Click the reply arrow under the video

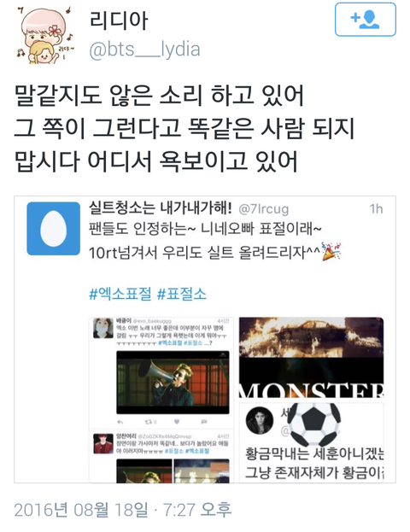120,422
